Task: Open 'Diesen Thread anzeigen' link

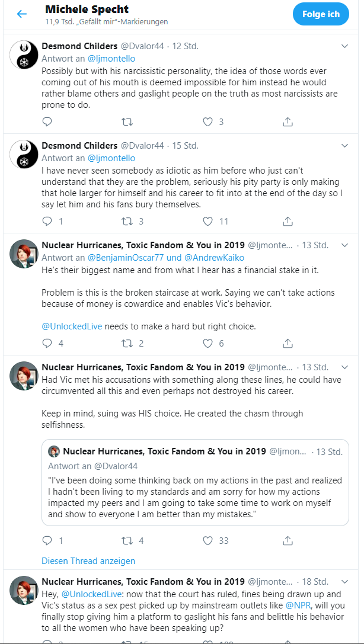Action: [88, 560]
